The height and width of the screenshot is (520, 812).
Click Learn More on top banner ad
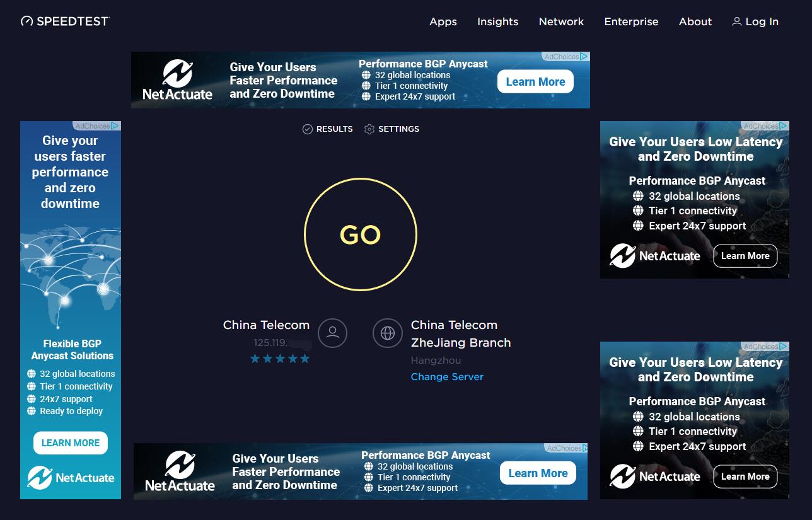pyautogui.click(x=535, y=82)
